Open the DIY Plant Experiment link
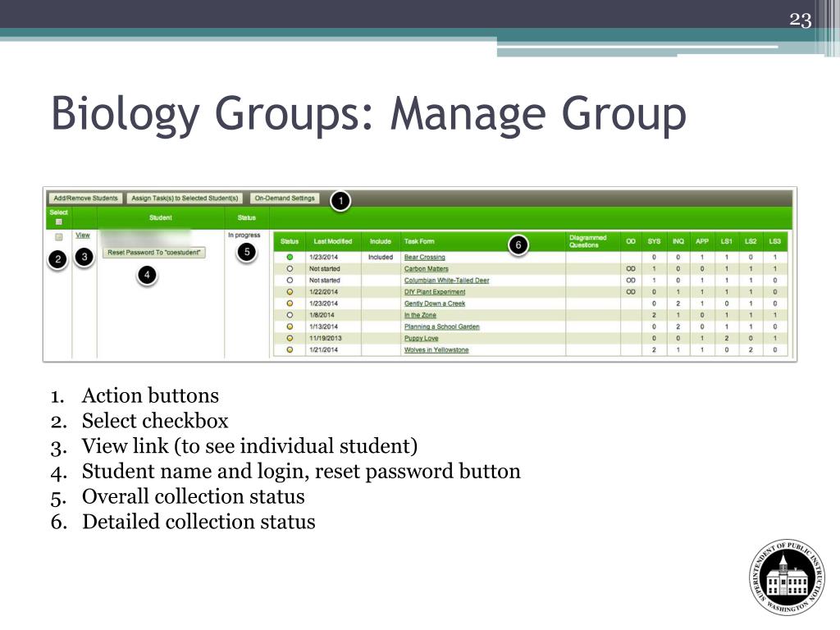Screen dimensions: 840x630 tap(435, 292)
